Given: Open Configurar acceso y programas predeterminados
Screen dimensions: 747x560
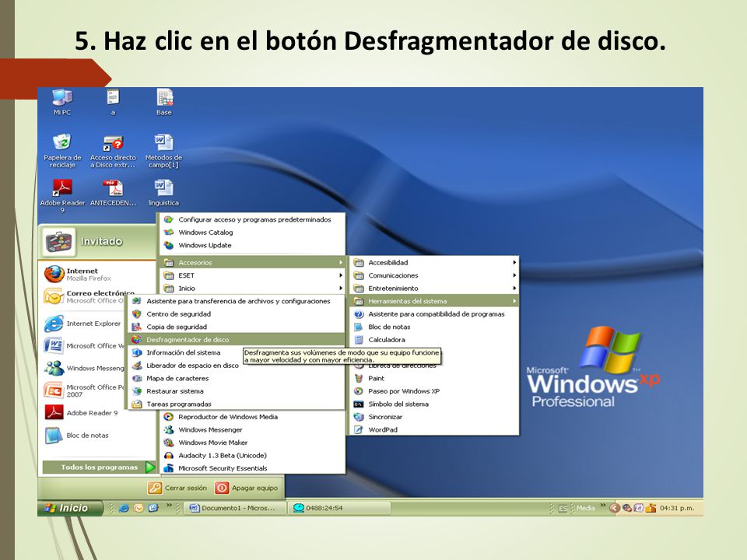Looking at the screenshot, I should coord(252,219).
